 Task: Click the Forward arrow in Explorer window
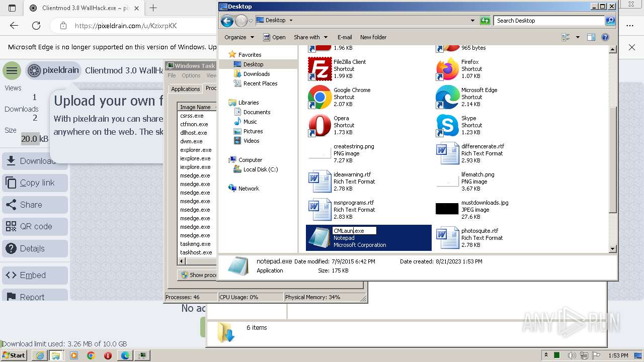241,21
